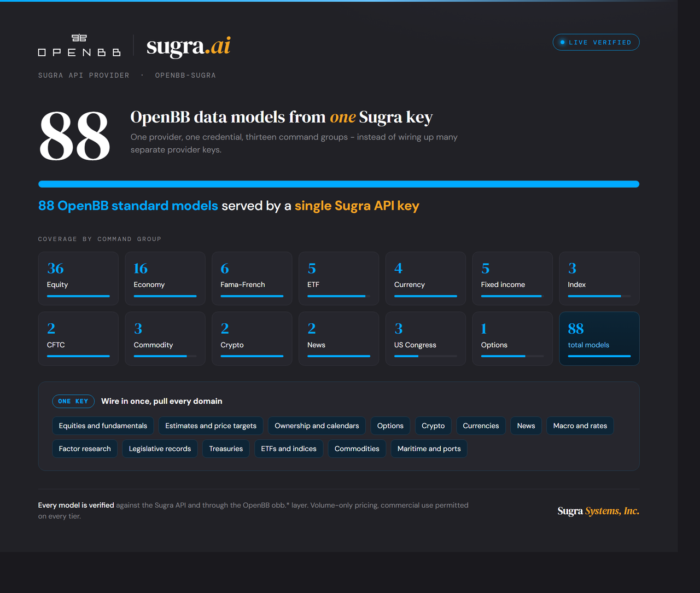Click the Equities and fundamentals tag
The height and width of the screenshot is (593, 700).
(x=103, y=426)
